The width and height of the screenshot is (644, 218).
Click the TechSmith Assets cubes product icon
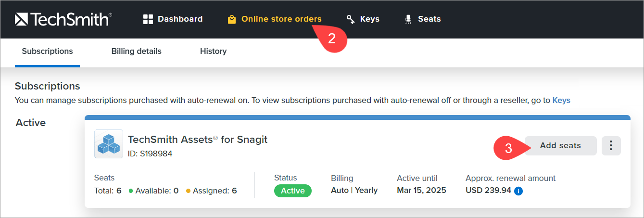tap(109, 144)
